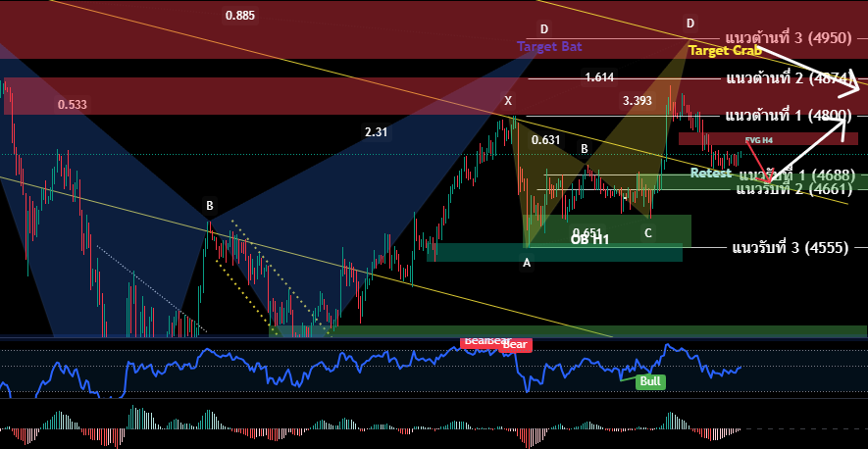Select the 3.393 ratio label
This screenshot has width=868, height=449.
pyautogui.click(x=638, y=100)
